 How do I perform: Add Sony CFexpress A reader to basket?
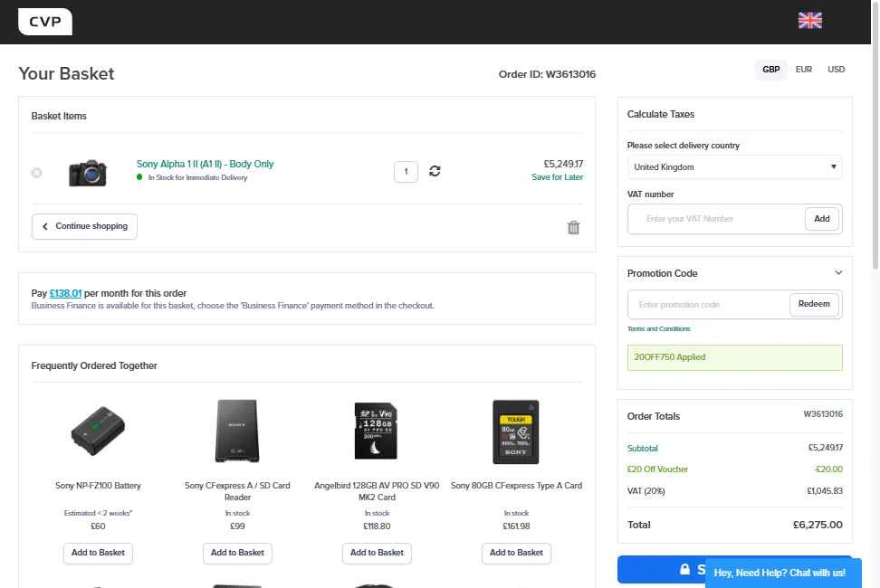(x=237, y=553)
